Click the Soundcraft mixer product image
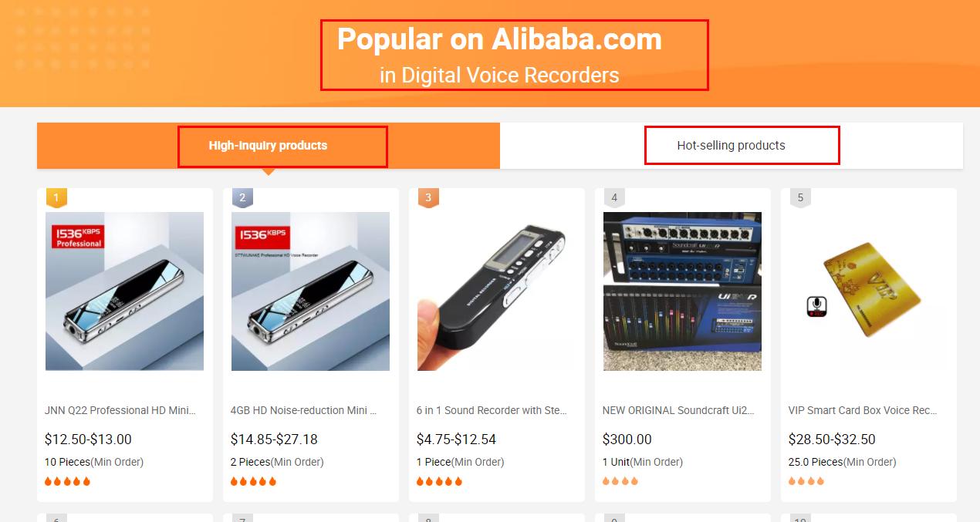980x522 pixels. [x=682, y=291]
